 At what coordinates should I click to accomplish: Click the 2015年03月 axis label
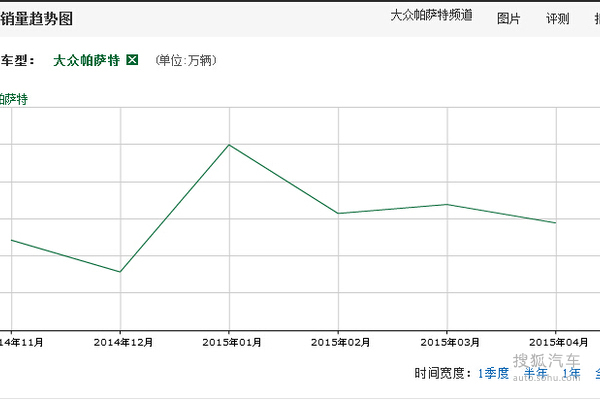pyautogui.click(x=447, y=342)
